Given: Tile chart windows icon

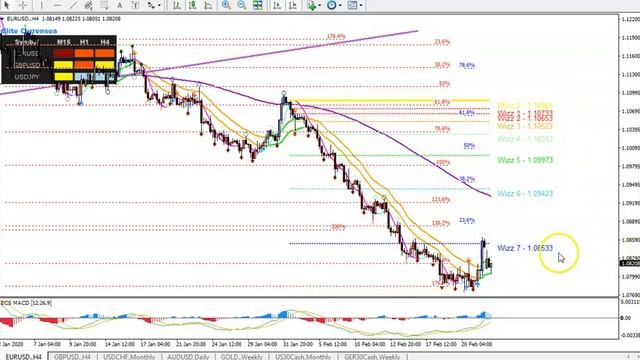Looking at the screenshot, I should click(x=258, y=5).
